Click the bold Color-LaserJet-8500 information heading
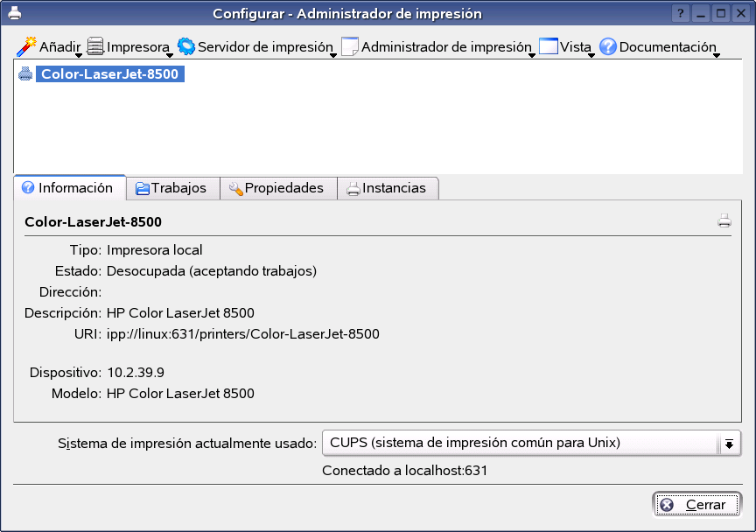 pyautogui.click(x=93, y=222)
